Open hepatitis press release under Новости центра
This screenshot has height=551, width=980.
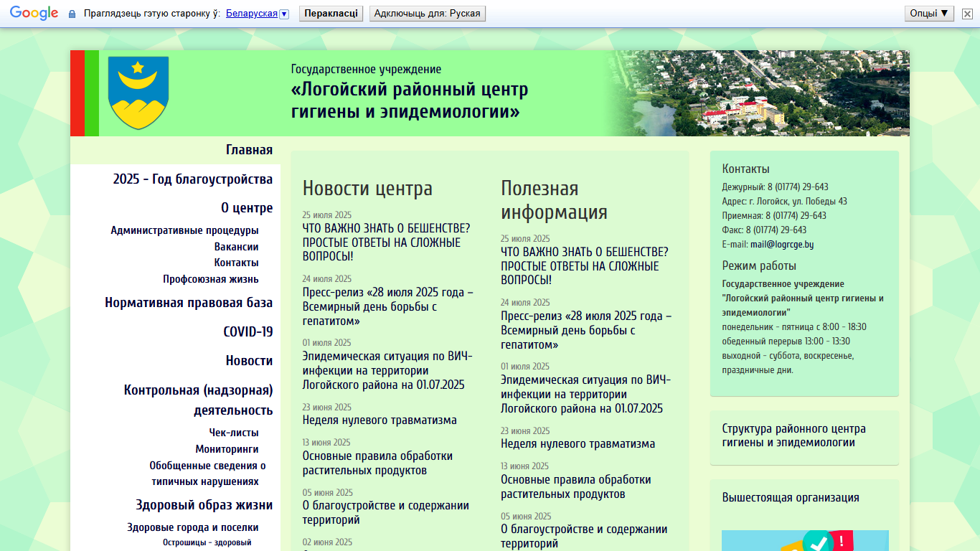pos(388,306)
